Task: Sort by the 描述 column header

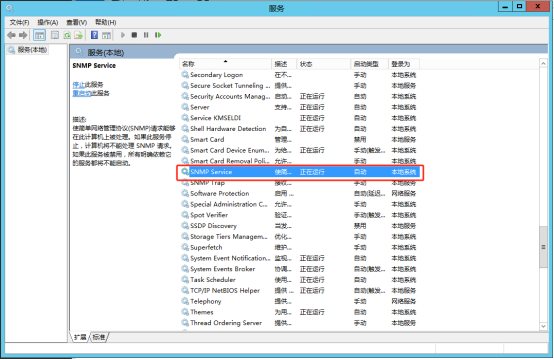Action: [284, 64]
